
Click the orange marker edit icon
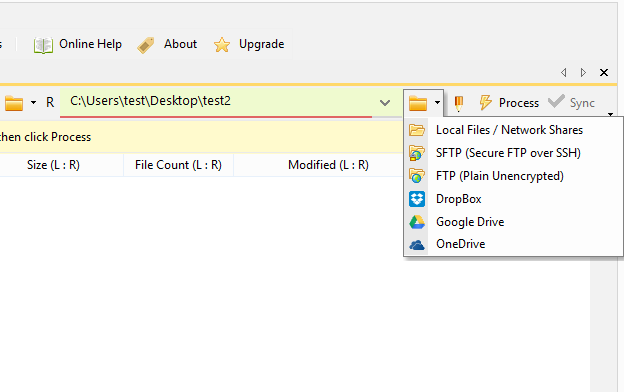(x=458, y=103)
